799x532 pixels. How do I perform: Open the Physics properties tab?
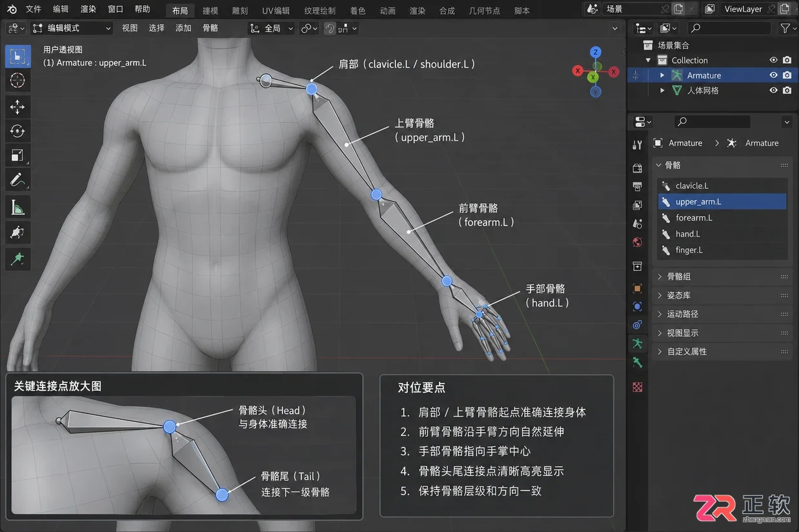pos(638,306)
